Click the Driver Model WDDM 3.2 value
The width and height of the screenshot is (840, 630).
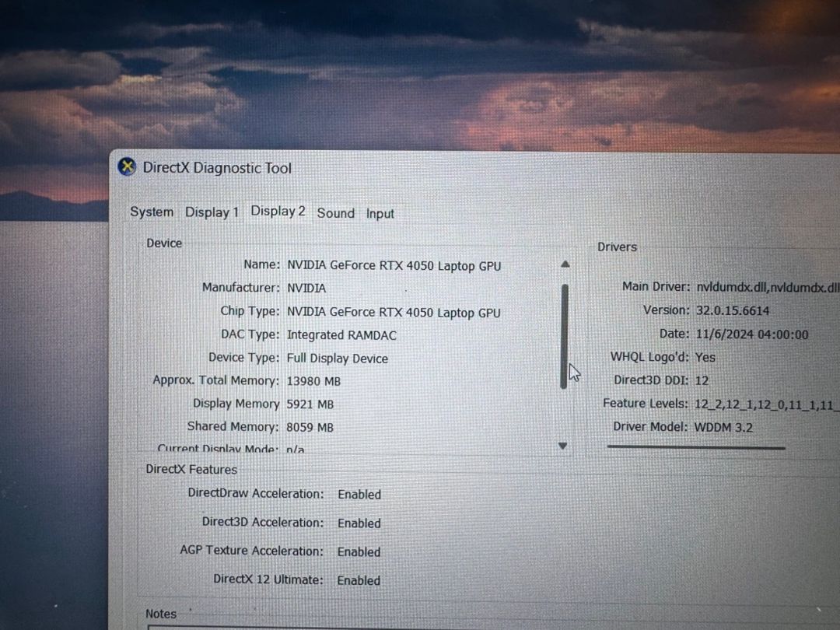[x=723, y=428]
